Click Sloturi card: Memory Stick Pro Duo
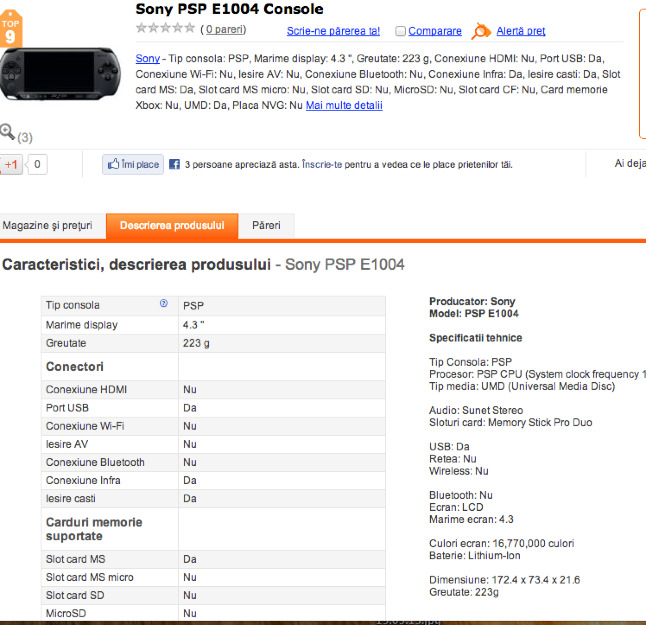This screenshot has height=625, width=646. pos(510,422)
